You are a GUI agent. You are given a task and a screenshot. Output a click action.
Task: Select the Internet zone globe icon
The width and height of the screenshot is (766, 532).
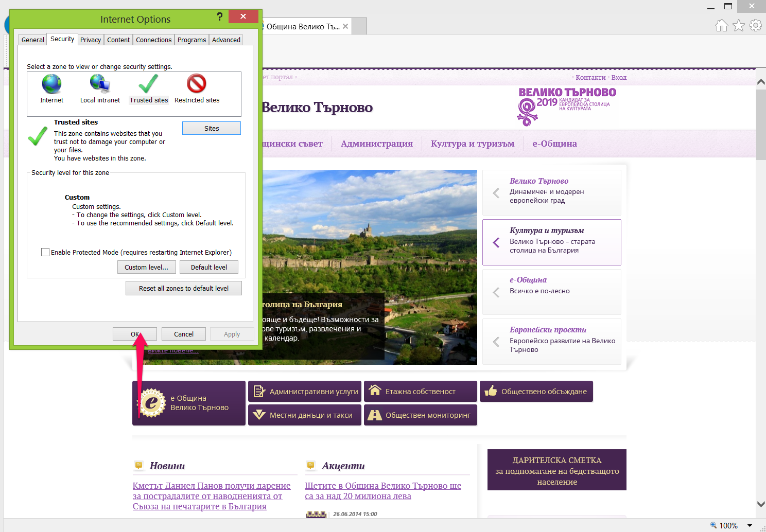click(x=51, y=84)
